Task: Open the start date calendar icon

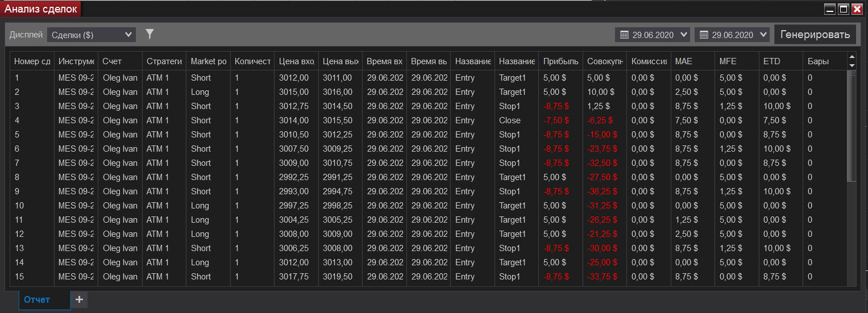Action: [624, 35]
